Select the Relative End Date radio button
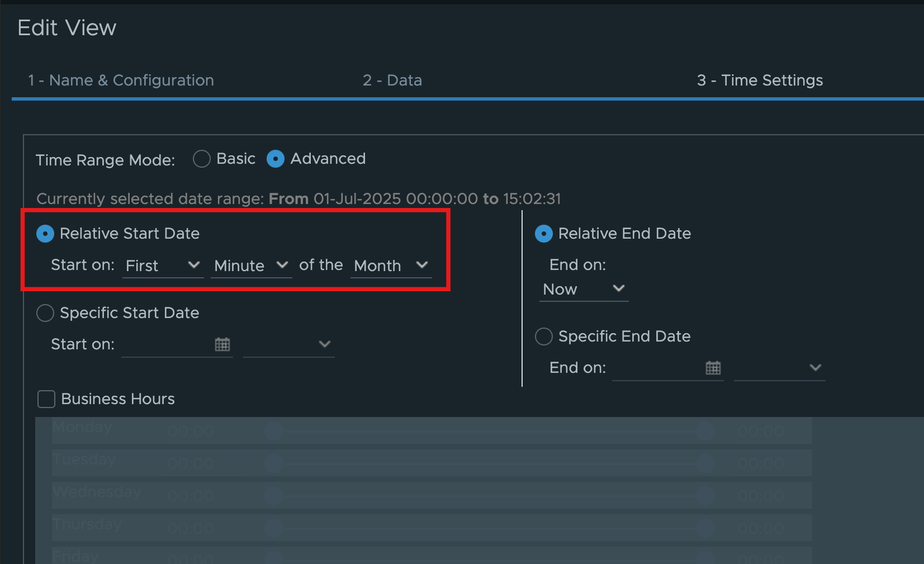Screen dimensions: 924x564 (544, 234)
